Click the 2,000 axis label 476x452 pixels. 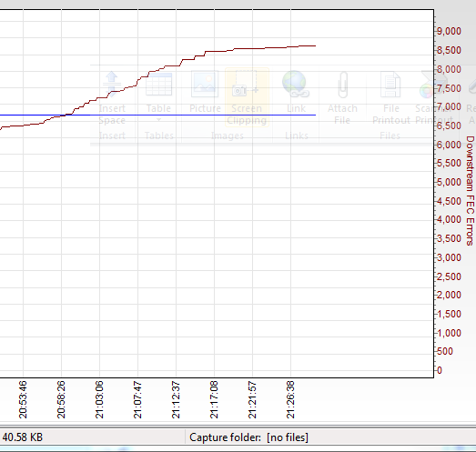[x=449, y=295]
